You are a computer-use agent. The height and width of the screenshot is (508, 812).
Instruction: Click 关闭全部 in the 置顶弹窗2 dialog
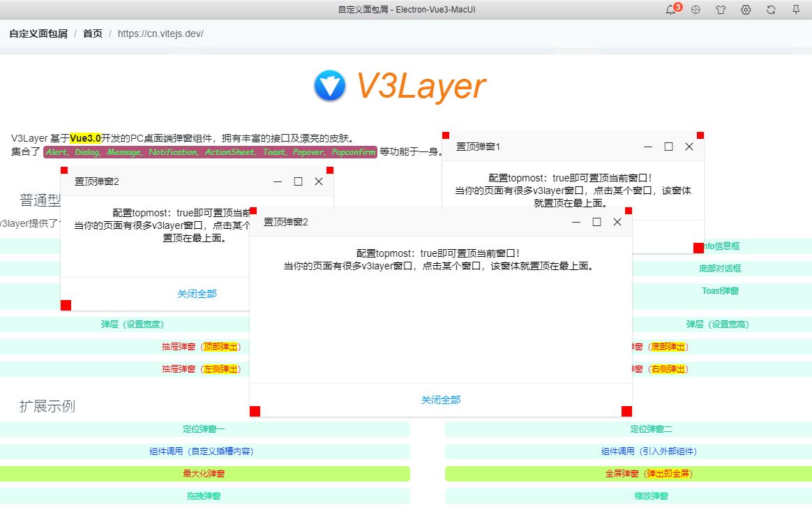[440, 399]
